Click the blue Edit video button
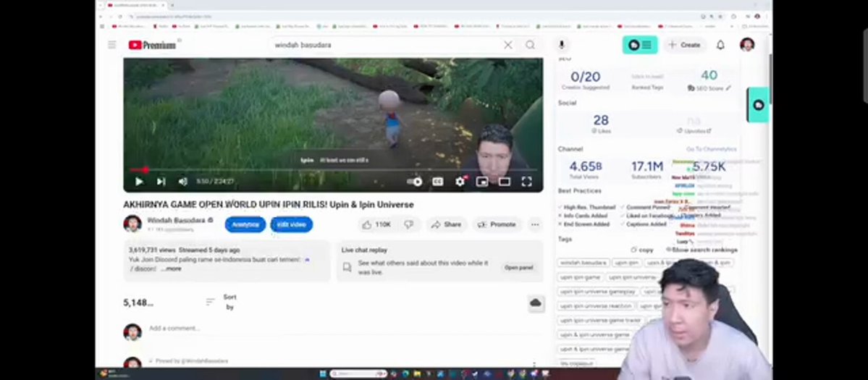Image resolution: width=868 pixels, height=380 pixels. pyautogui.click(x=291, y=224)
